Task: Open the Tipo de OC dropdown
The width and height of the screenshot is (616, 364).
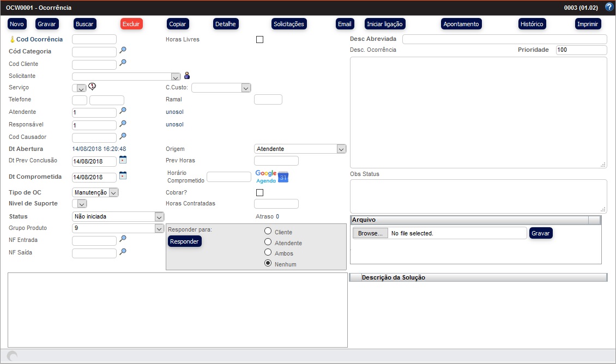Action: pyautogui.click(x=113, y=192)
